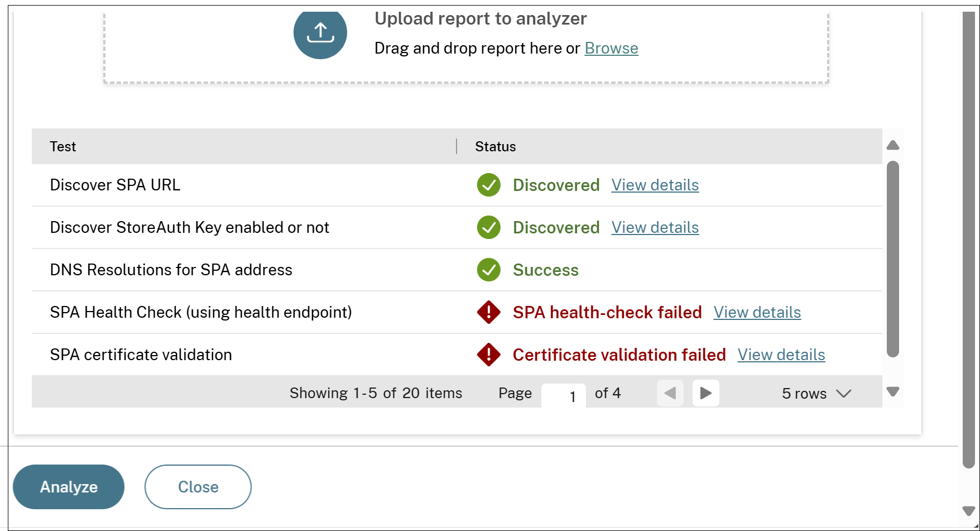Screen dimensions: 980x531
Task: Click the outer page vertical scrollbar
Action: pyautogui.click(x=969, y=240)
